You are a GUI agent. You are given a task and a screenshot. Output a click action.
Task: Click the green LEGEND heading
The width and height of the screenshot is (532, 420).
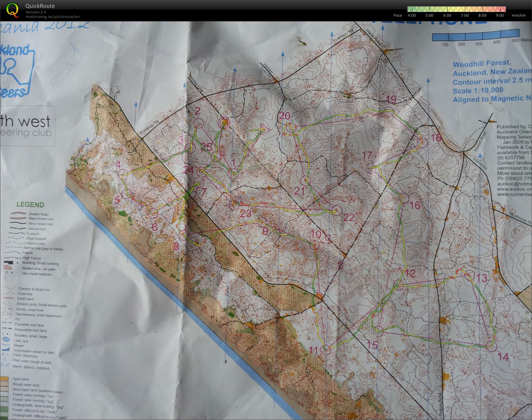click(30, 205)
